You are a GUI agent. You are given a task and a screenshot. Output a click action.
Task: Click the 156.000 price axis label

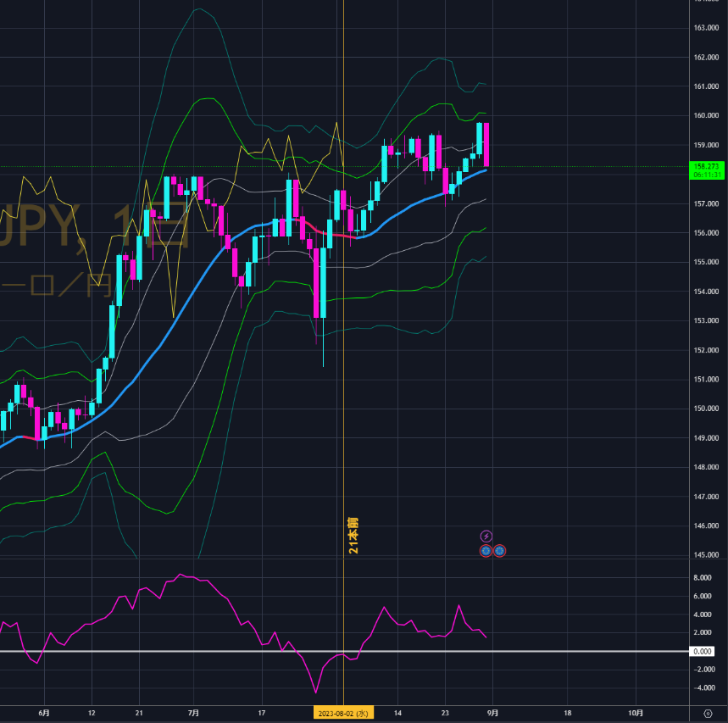(x=706, y=232)
